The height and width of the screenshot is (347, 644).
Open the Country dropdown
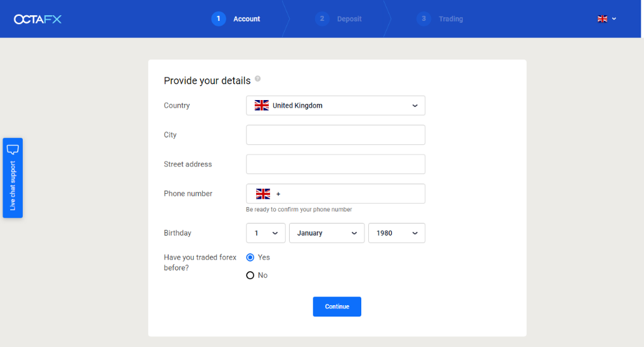[x=335, y=105]
